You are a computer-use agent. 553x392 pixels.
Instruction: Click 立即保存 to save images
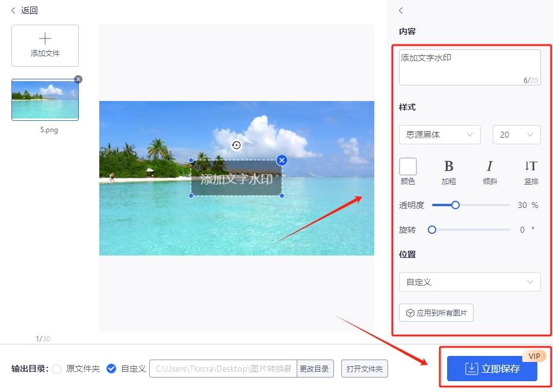click(492, 369)
